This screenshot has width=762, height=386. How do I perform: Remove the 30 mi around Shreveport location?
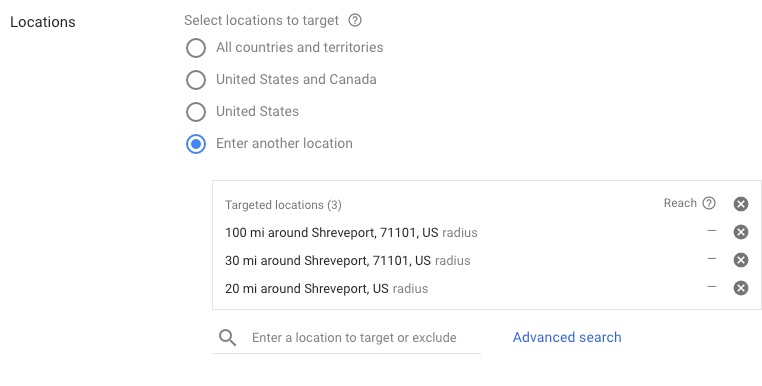(741, 261)
